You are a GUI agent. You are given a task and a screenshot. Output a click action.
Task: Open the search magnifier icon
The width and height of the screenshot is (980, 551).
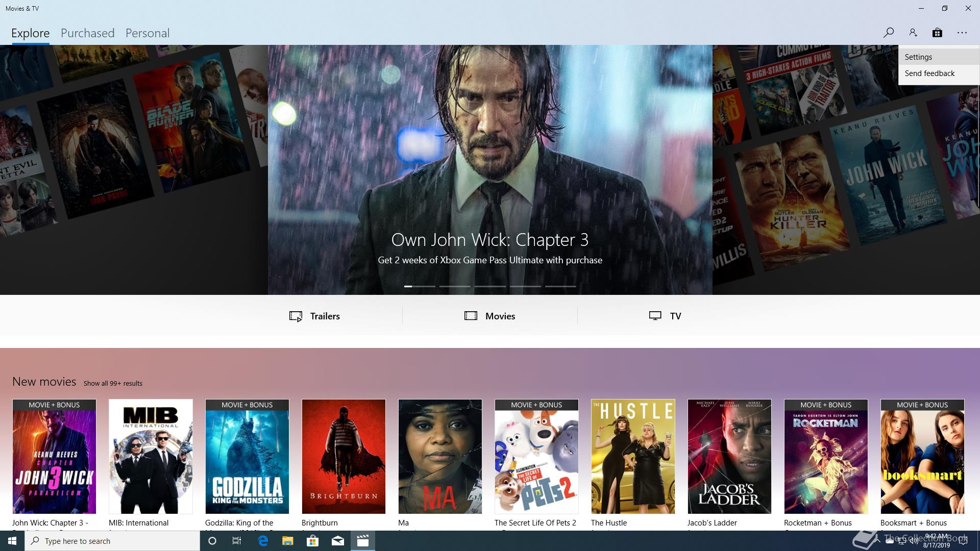[889, 33]
